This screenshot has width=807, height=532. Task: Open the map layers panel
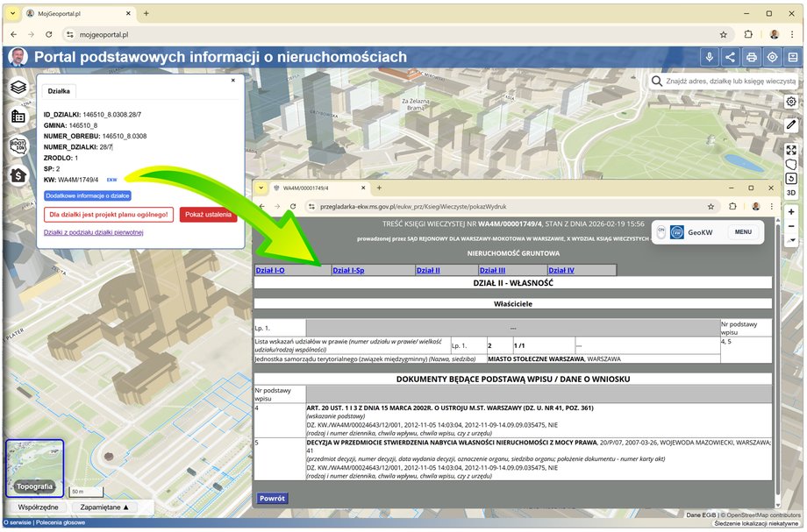tap(18, 87)
